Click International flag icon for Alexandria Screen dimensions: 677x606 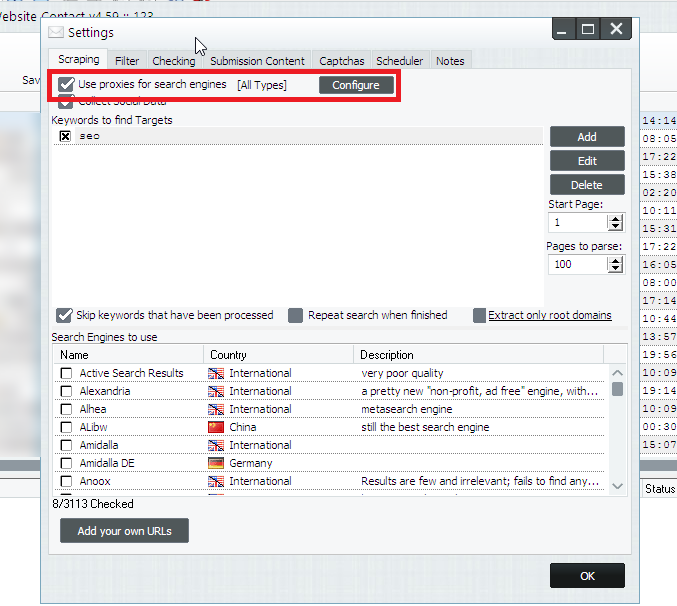click(216, 391)
